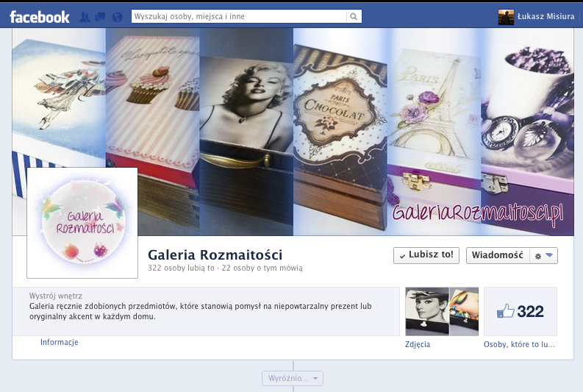Image resolution: width=583 pixels, height=392 pixels.
Task: Open the Informacje link
Action: pyautogui.click(x=59, y=342)
